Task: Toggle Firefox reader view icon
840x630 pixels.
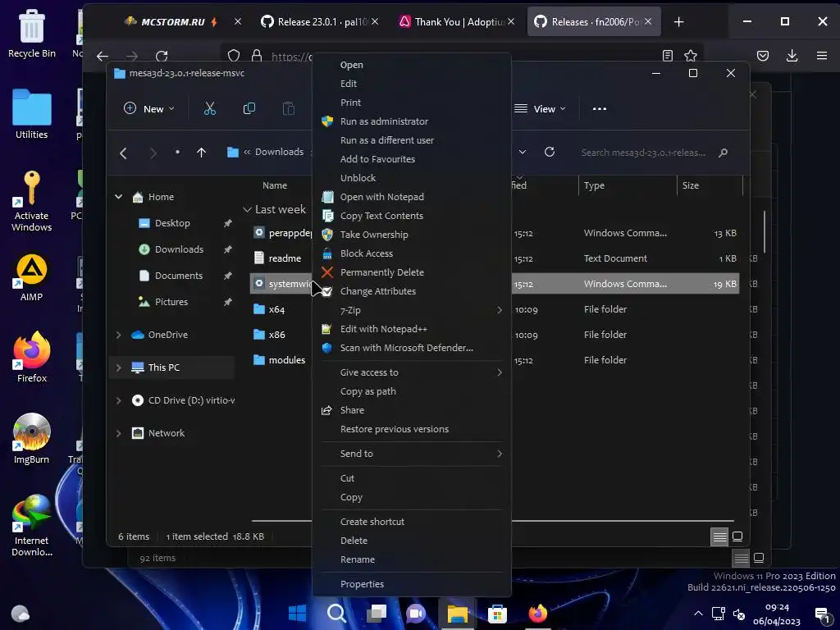Action: (x=668, y=56)
